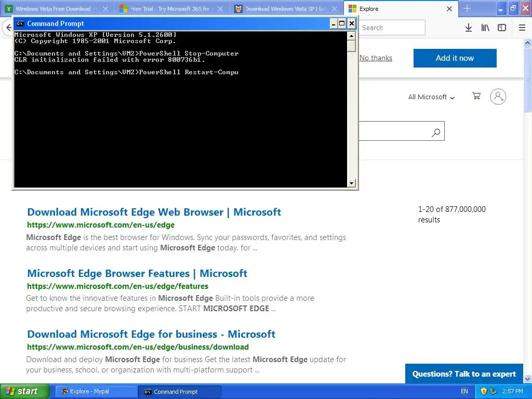
Task: Click the edge/business/download URL
Action: click(138, 347)
